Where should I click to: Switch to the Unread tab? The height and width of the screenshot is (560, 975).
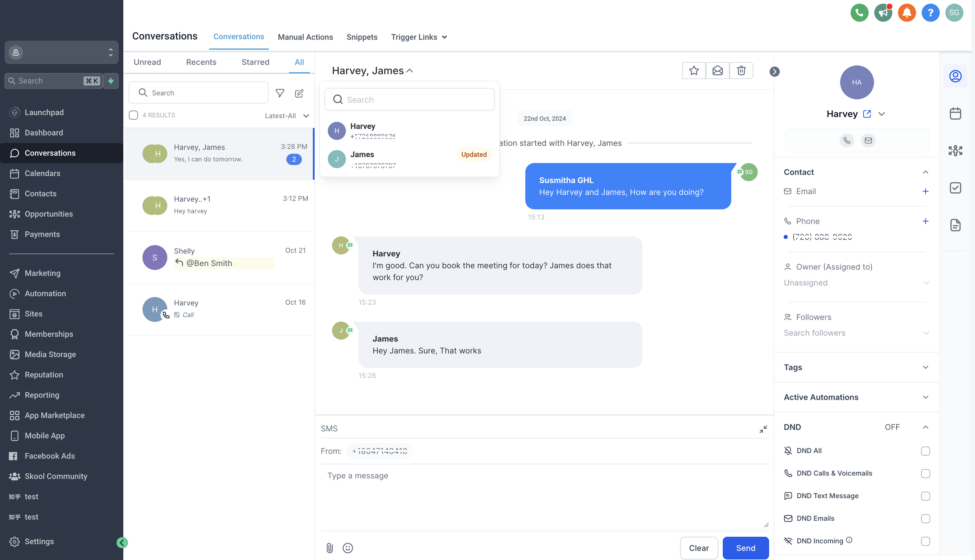point(147,62)
